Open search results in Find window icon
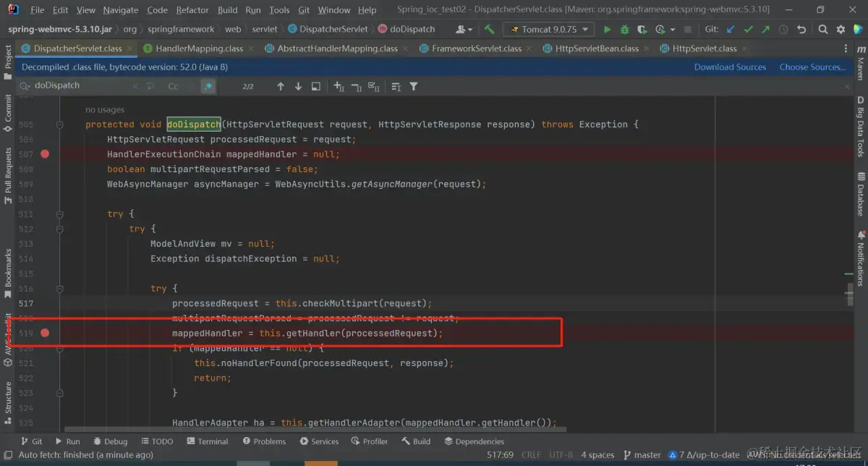 [x=315, y=86]
